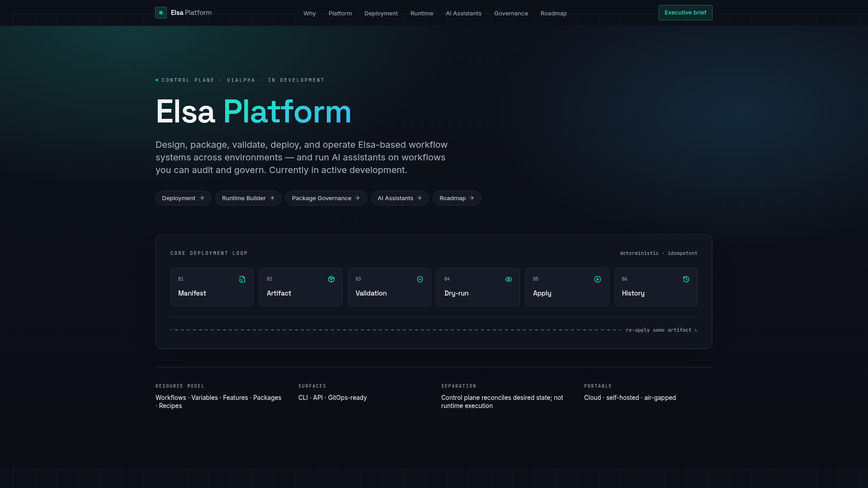Click 'Cloud · self-hosted · air-gapped' text
The width and height of the screenshot is (868, 488).
point(630,398)
